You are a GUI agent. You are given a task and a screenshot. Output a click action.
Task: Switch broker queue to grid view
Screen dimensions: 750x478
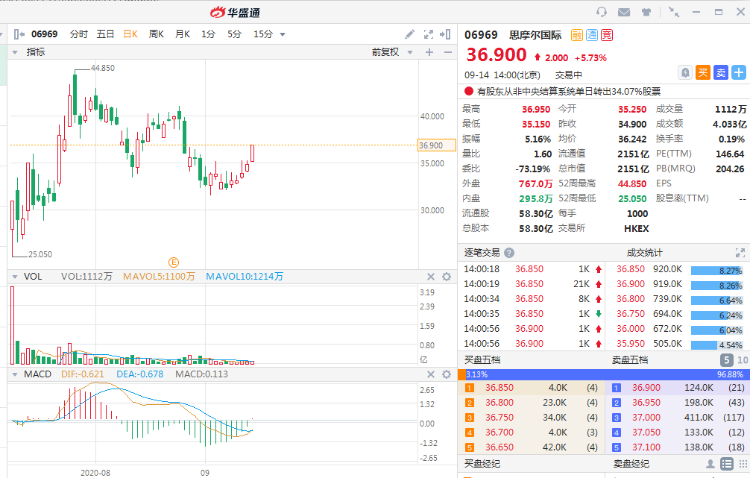coord(743,464)
